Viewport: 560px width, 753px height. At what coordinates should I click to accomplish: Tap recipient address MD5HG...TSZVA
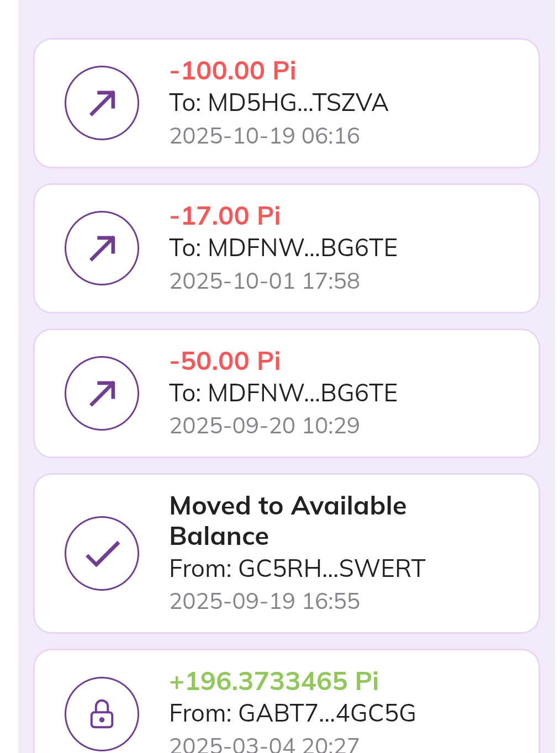pyautogui.click(x=278, y=103)
